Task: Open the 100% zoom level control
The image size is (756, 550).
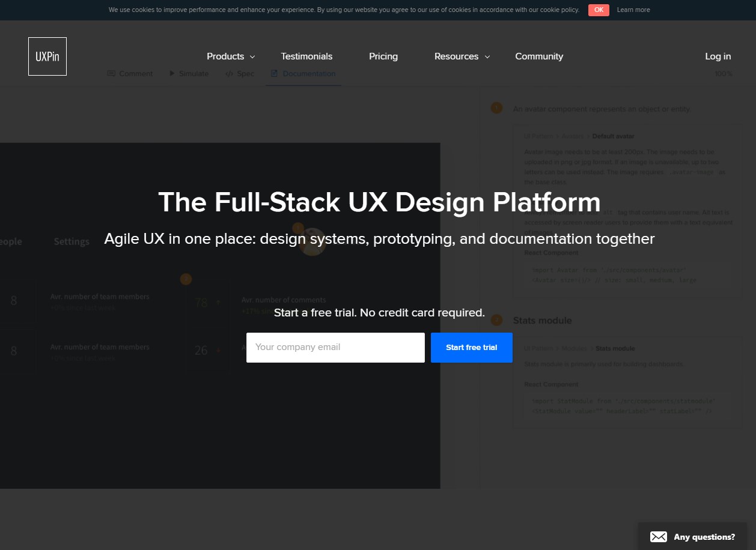Action: click(724, 73)
